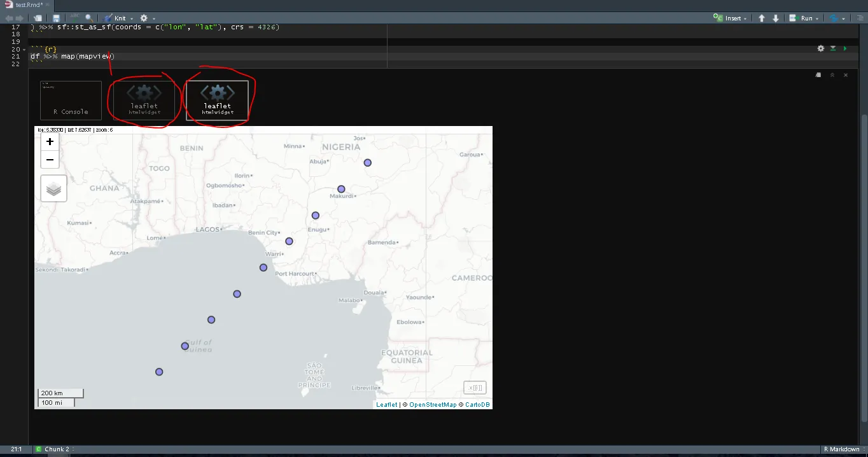Select R Console output thumbnail

pos(71,101)
